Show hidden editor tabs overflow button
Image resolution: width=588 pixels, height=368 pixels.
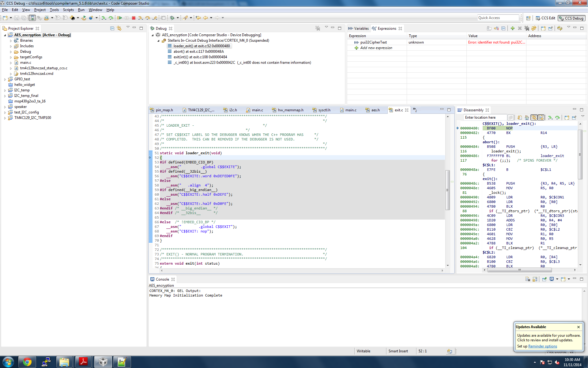[415, 110]
